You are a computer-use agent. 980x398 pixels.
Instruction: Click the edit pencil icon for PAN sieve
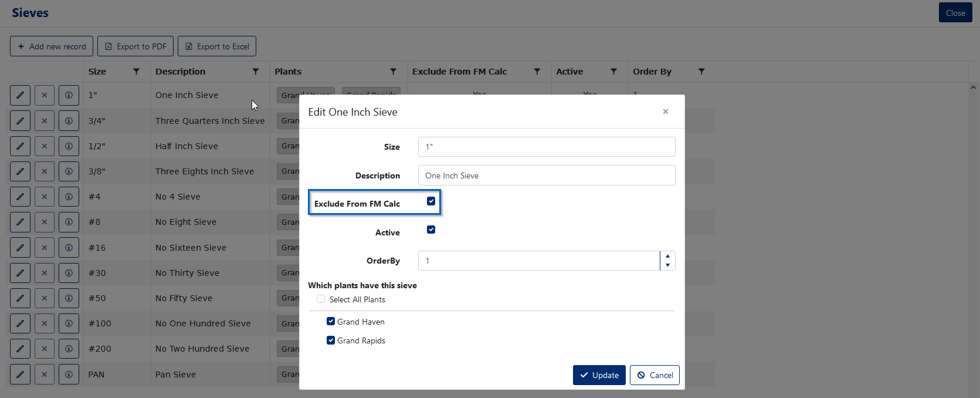(x=20, y=374)
